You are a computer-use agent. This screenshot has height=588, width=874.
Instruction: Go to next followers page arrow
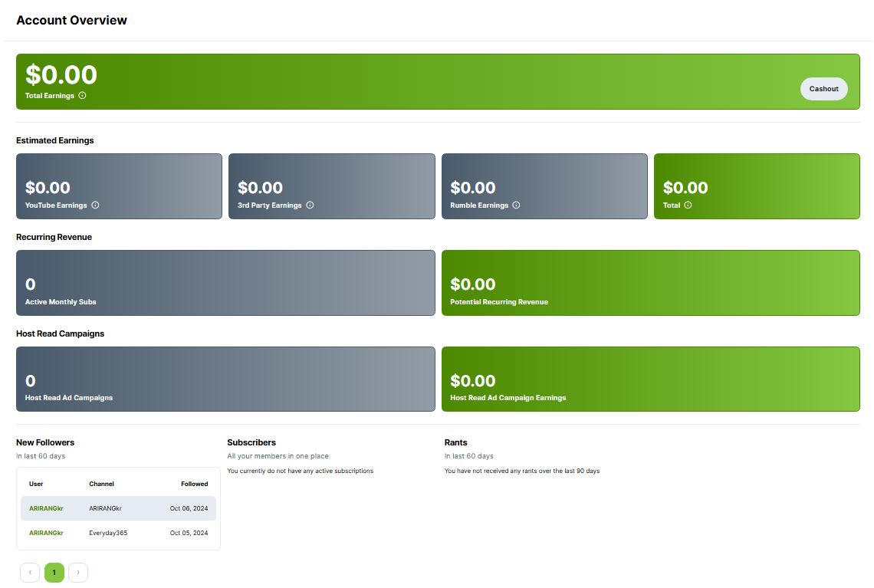[78, 573]
